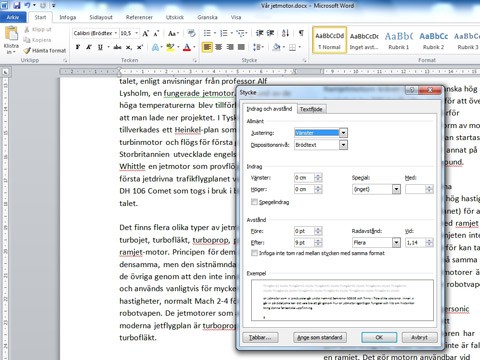Click the save icon in quick access toolbar
Image resolution: width=480 pixels, height=360 pixels.
[x=17, y=5]
